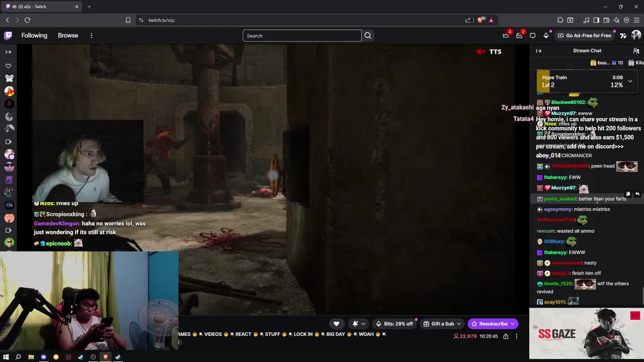Open the Brave VPN shield icon
The width and height of the screenshot is (644, 362).
(626, 20)
